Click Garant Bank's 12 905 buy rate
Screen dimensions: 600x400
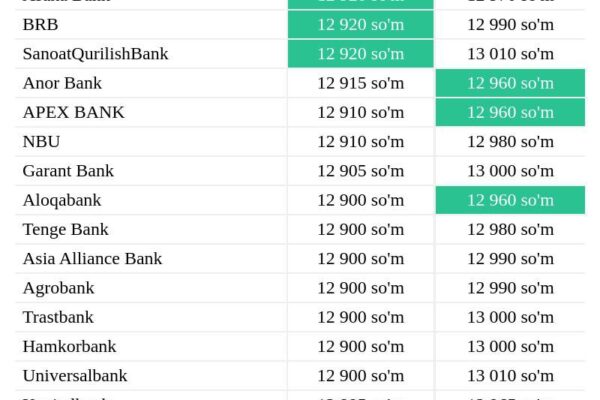tap(361, 171)
